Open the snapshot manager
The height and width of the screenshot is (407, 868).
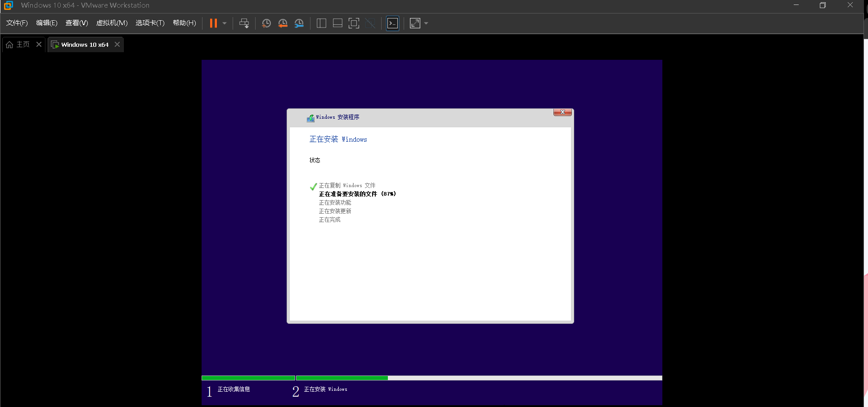[x=299, y=23]
